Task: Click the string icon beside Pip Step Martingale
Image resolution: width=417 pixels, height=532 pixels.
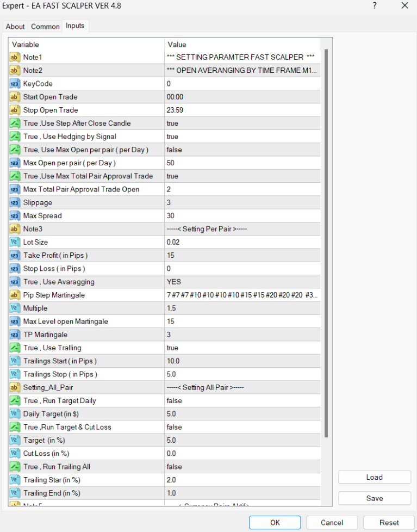Action: click(x=15, y=295)
